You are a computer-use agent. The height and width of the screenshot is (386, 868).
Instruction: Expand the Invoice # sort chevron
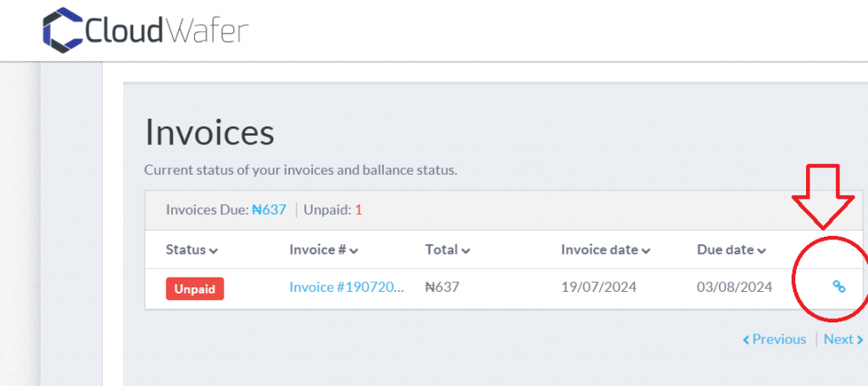coord(353,251)
